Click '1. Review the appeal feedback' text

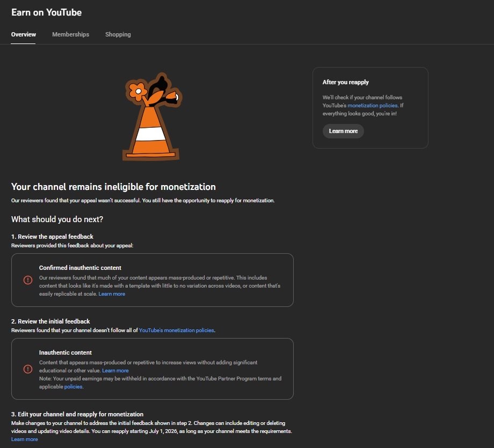point(52,237)
